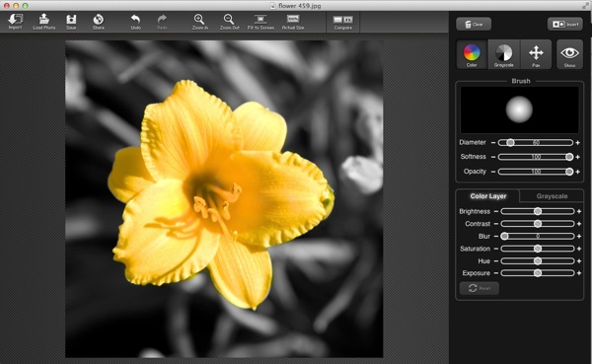Increase Saturation with plus button
The image size is (592, 364).
579,249
